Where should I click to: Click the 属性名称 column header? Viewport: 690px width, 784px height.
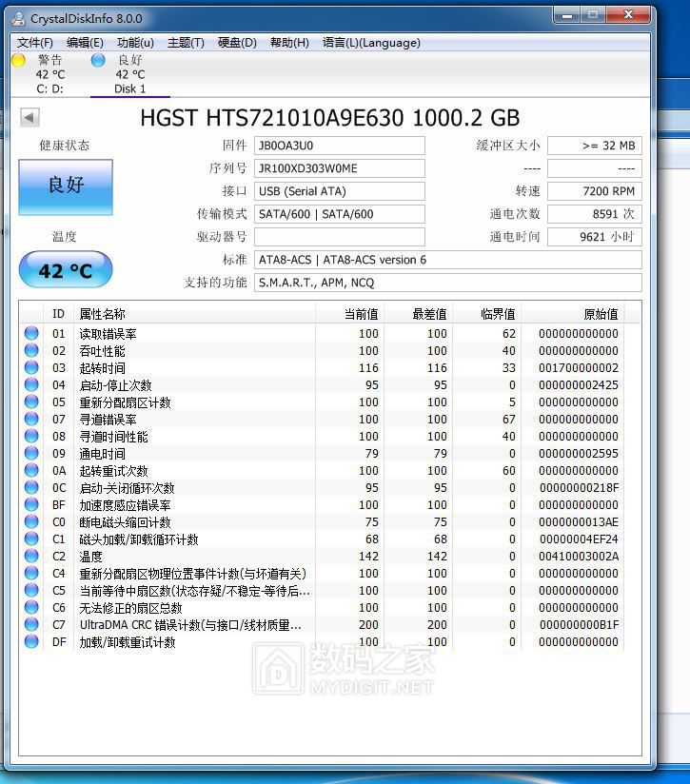194,313
